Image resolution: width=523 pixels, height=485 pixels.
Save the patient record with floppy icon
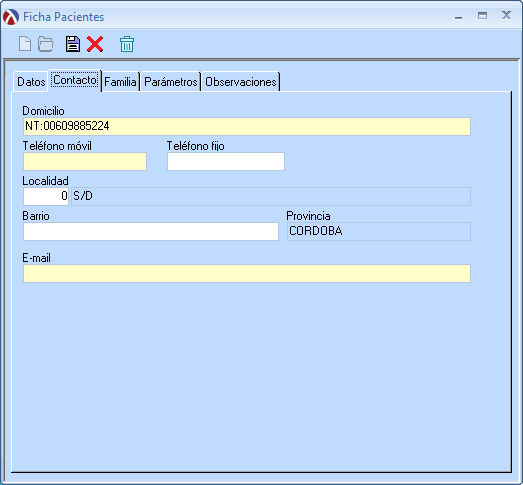(73, 44)
